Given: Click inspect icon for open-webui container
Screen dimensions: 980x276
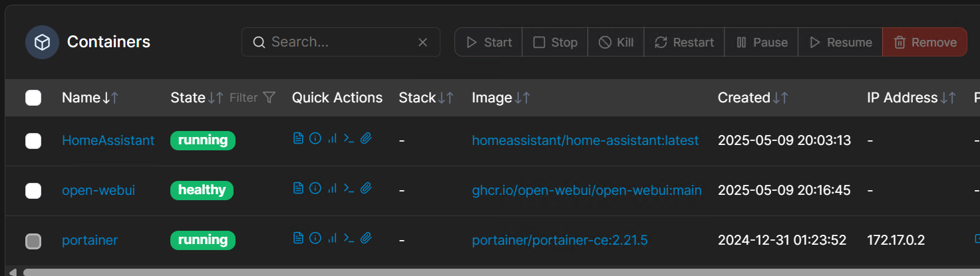Looking at the screenshot, I should point(315,188).
